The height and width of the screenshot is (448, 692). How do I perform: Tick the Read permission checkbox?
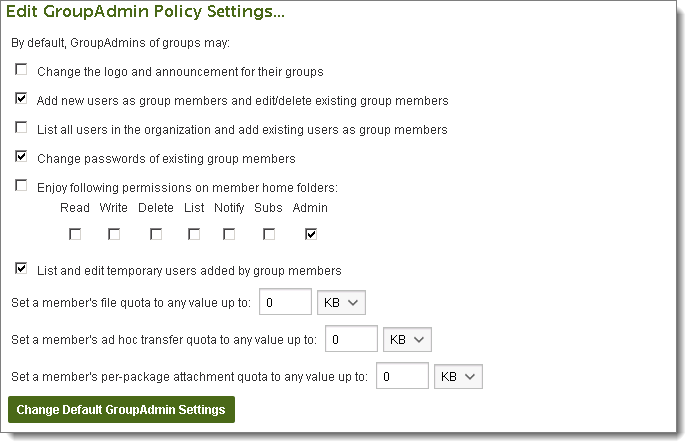(75, 234)
